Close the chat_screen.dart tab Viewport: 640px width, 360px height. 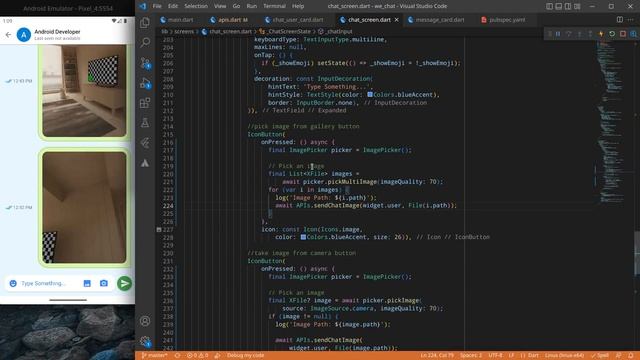pyautogui.click(x=396, y=20)
